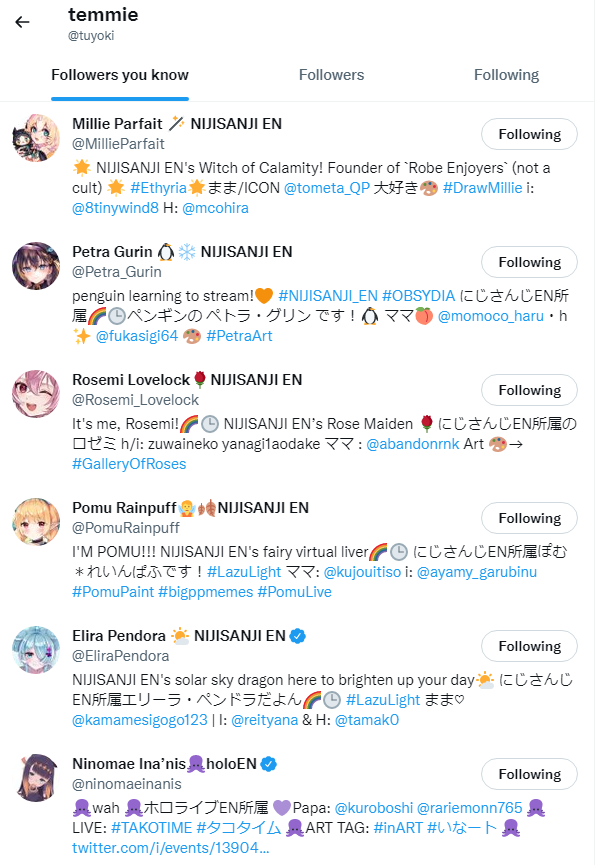The height and width of the screenshot is (865, 603).
Task: Open Millie Parfait's profile avatar
Action: point(36,138)
